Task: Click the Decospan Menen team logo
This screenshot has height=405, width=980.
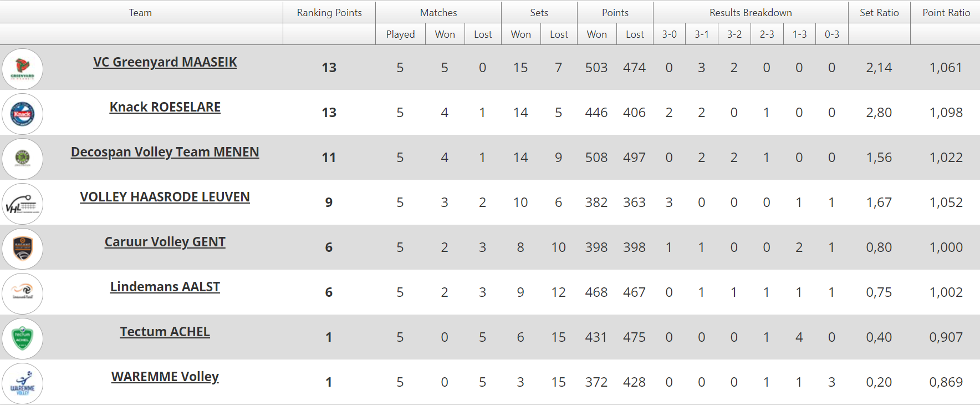Action: point(22,159)
